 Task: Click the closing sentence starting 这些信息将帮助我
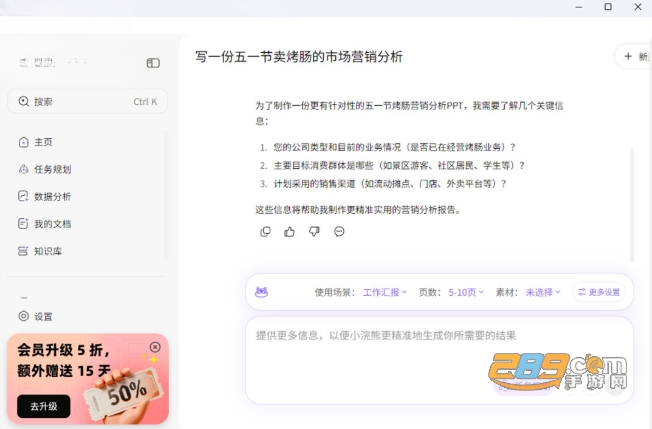(358, 210)
